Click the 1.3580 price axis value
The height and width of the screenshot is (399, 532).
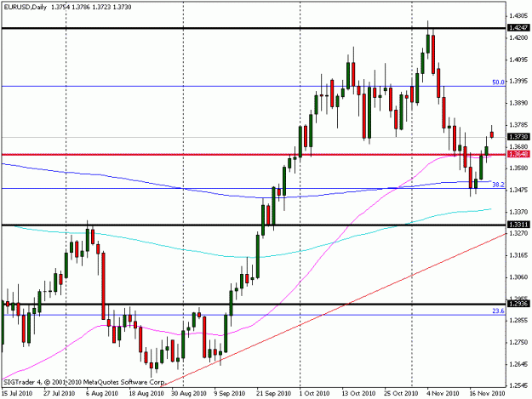tap(518, 168)
